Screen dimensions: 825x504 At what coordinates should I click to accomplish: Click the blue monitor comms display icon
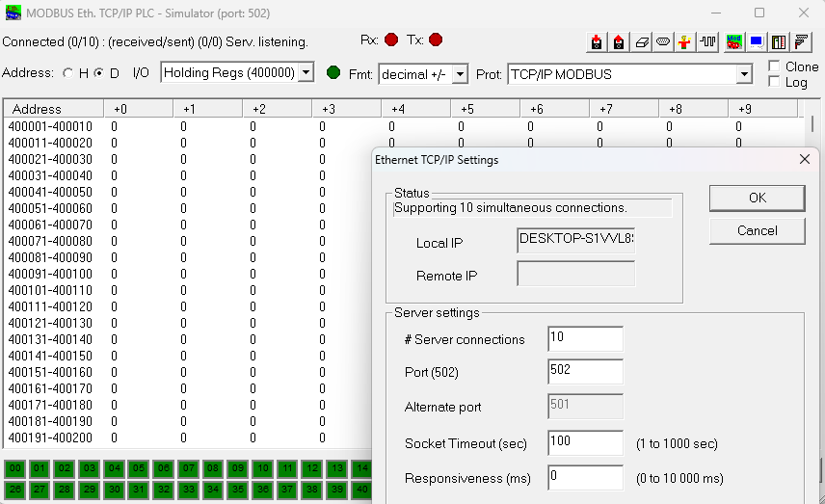pyautogui.click(x=757, y=42)
